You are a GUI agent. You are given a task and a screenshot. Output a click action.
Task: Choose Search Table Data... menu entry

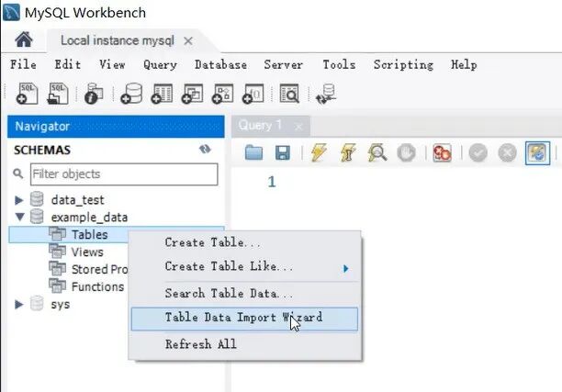pyautogui.click(x=245, y=294)
